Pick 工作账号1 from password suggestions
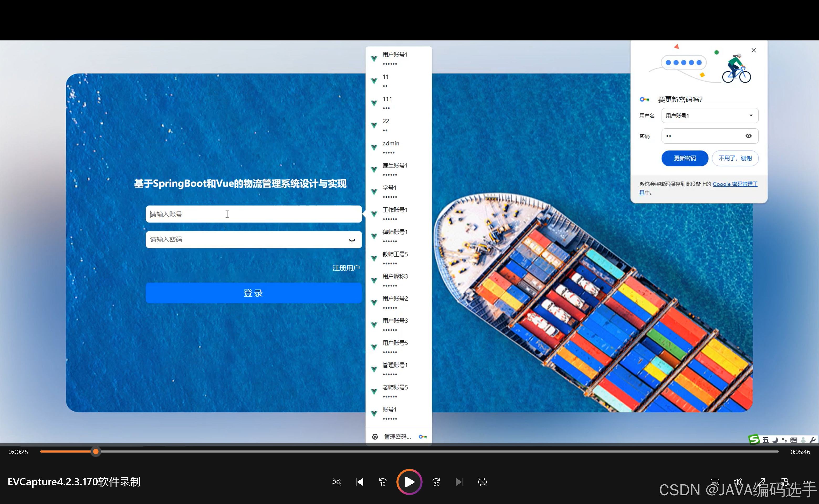Screen dimensions: 819x504 pyautogui.click(x=399, y=214)
